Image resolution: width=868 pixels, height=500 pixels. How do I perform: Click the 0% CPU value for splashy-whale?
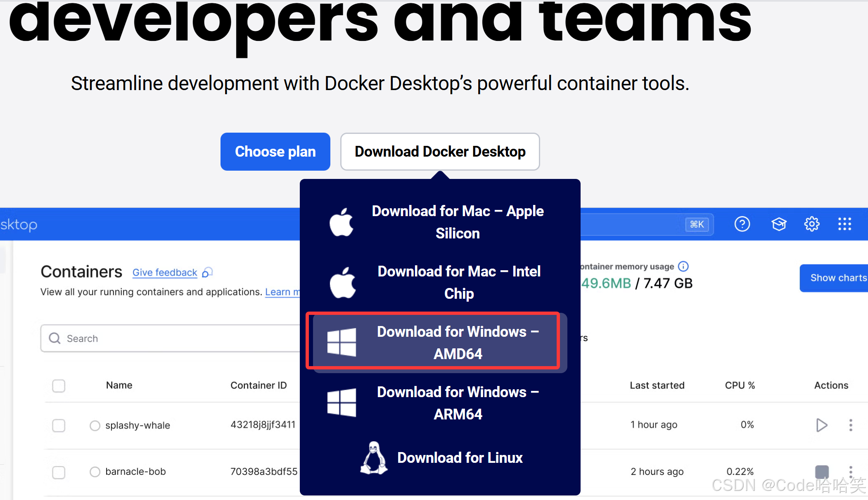[x=747, y=425]
